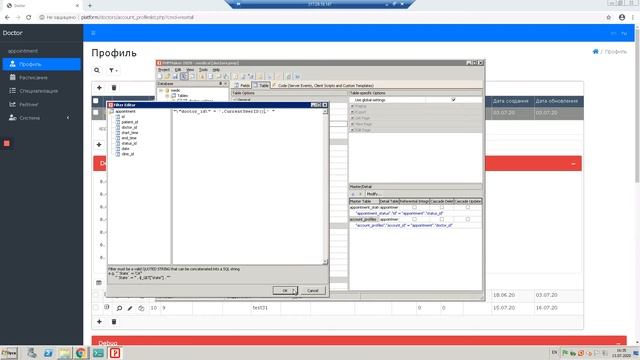Click the edit pencil icon in row test21
The height and width of the screenshot is (360, 640).
(130, 308)
